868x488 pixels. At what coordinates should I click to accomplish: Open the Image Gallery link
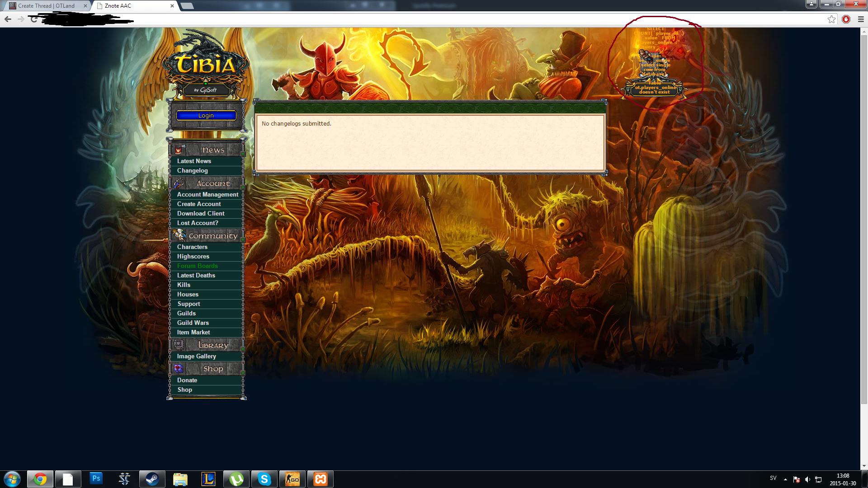(x=197, y=356)
